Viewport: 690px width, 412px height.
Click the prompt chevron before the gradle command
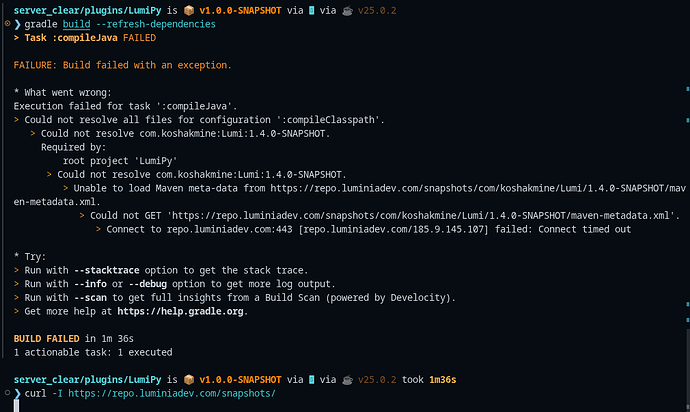[x=18, y=24]
